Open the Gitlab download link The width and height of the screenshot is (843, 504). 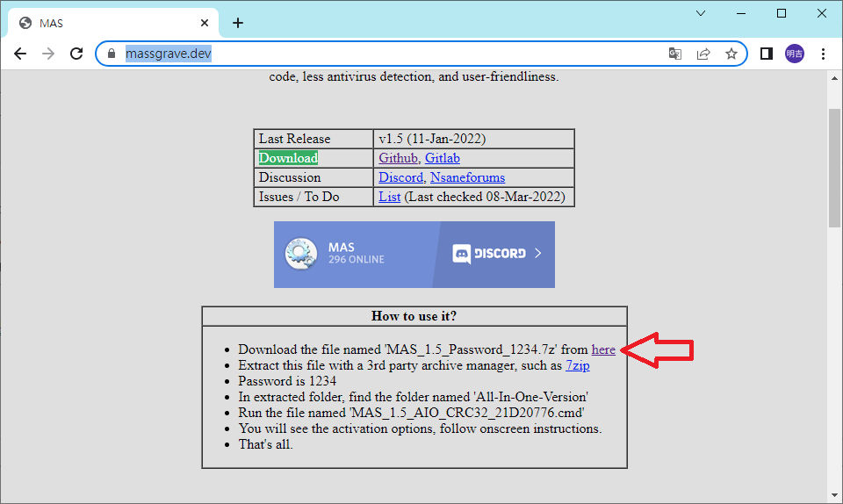pyautogui.click(x=442, y=158)
